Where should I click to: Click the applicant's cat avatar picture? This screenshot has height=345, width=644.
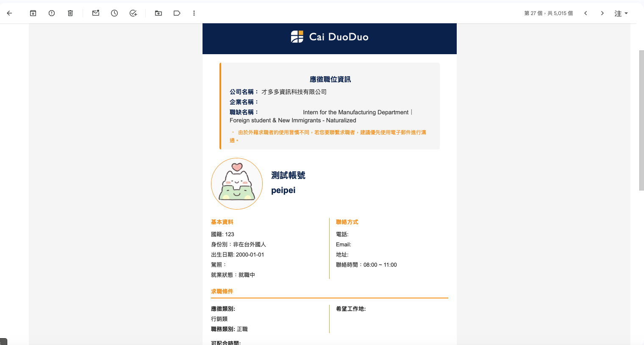[237, 184]
